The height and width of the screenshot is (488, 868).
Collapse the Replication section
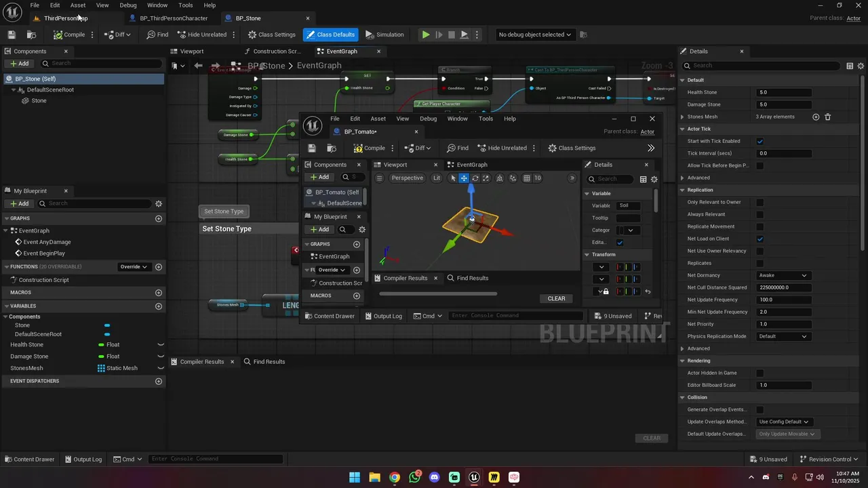pos(682,190)
